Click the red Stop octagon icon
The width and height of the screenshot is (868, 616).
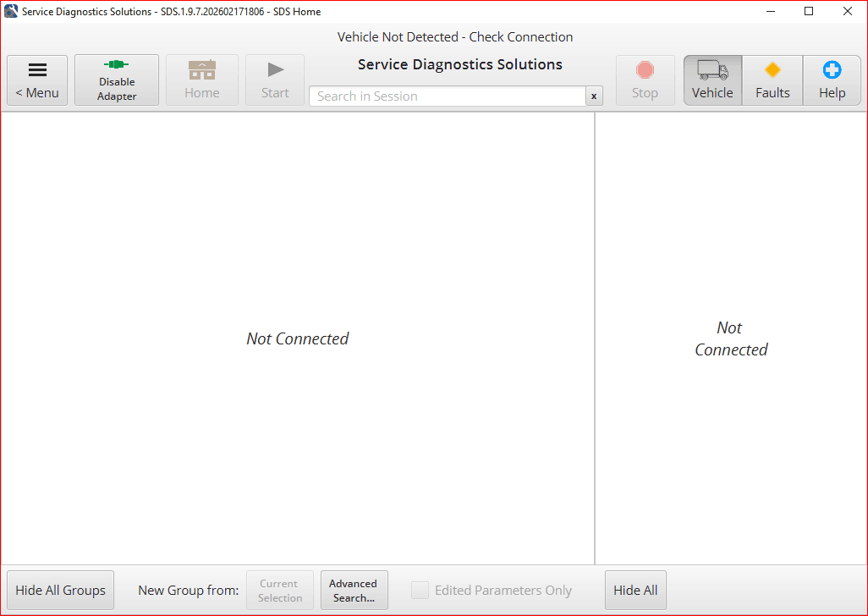click(x=645, y=70)
